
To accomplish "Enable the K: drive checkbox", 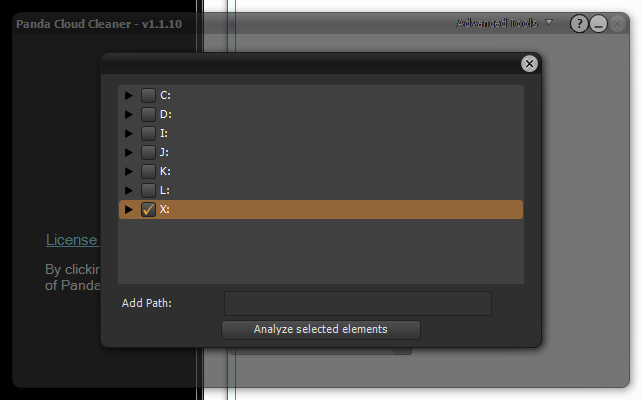I will (x=148, y=171).
